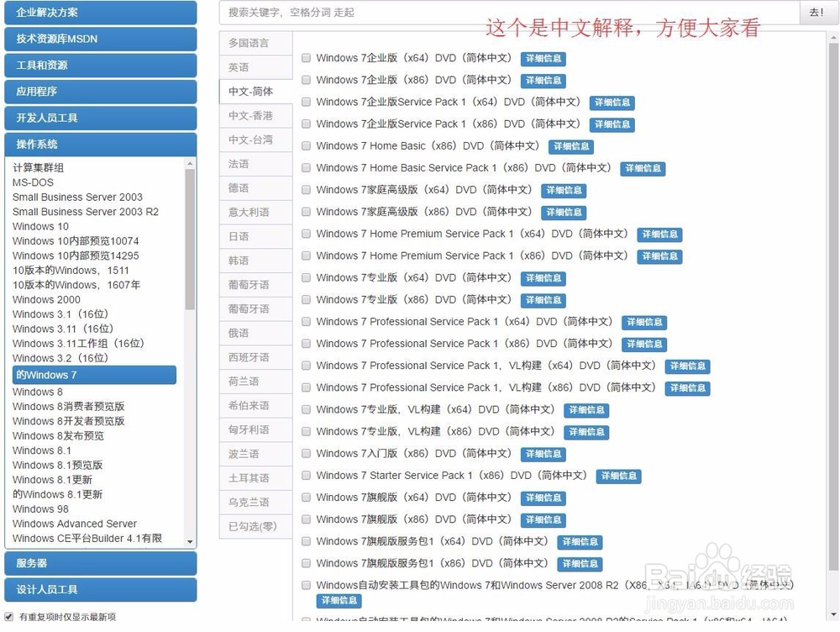Open 已勾选(零) tab
The height and width of the screenshot is (632, 840).
[255, 526]
